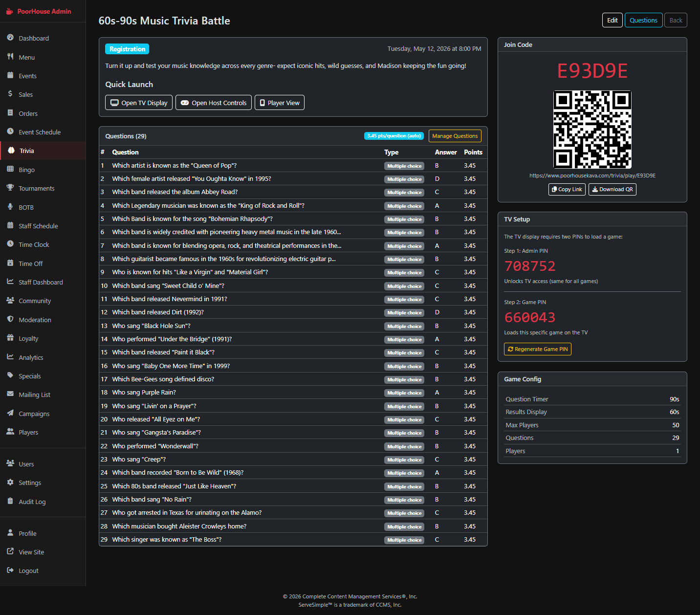Go to Players in the sidebar
Viewport: 700px width, 615px height.
pyautogui.click(x=43, y=432)
